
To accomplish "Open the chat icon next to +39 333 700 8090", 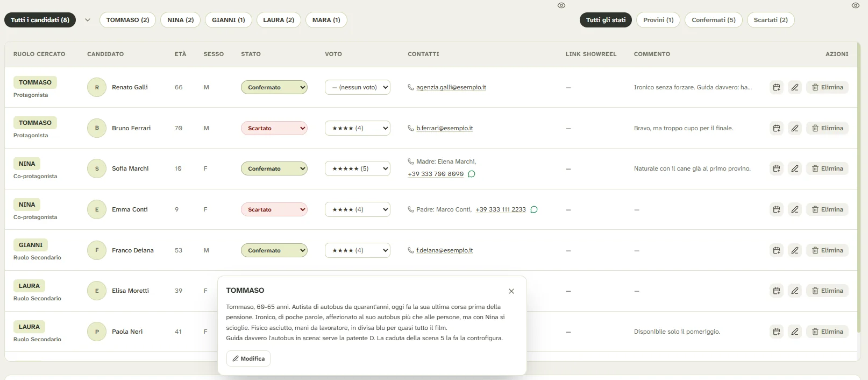I will (x=472, y=174).
